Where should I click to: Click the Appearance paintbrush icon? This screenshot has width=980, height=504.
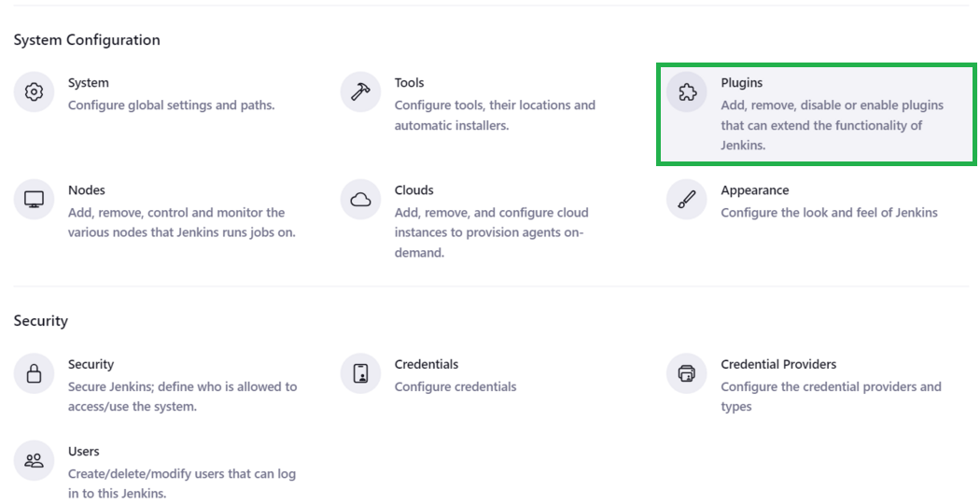(687, 200)
